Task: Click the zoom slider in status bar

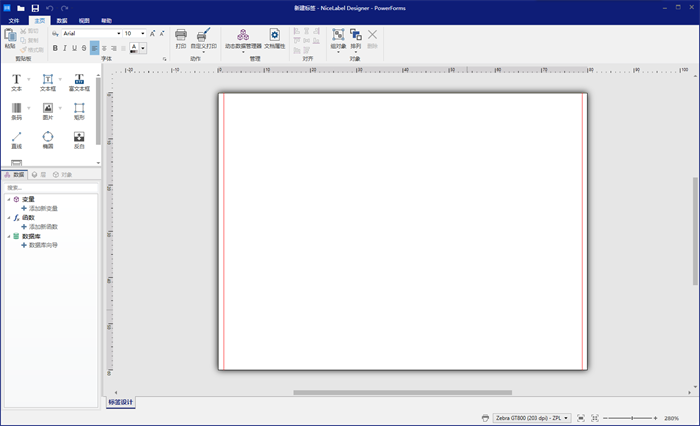Action: click(632, 418)
